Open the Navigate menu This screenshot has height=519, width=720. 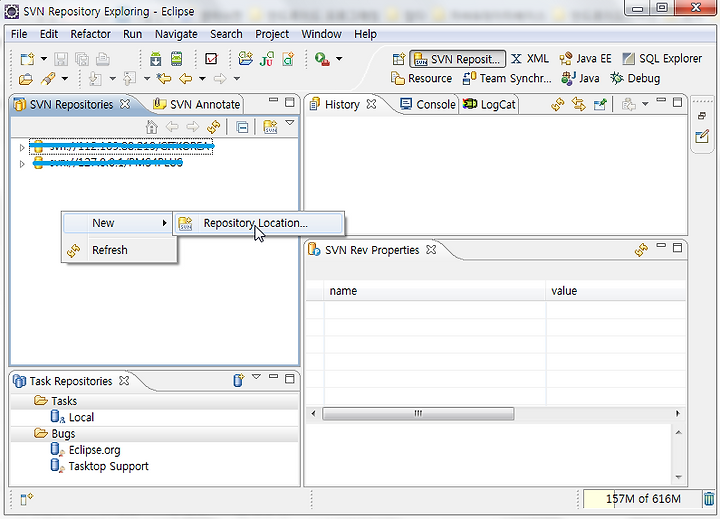[176, 34]
